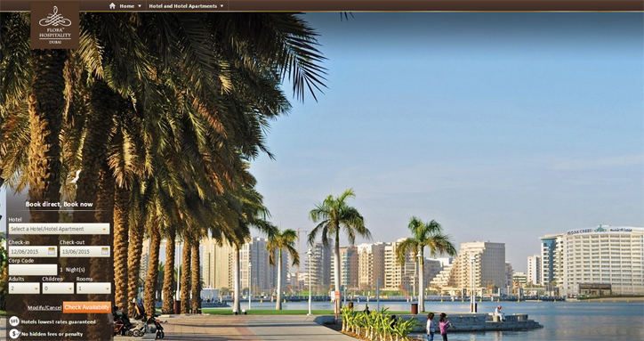Open the Check-in calendar icon
The width and height of the screenshot is (644, 341).
point(52,251)
